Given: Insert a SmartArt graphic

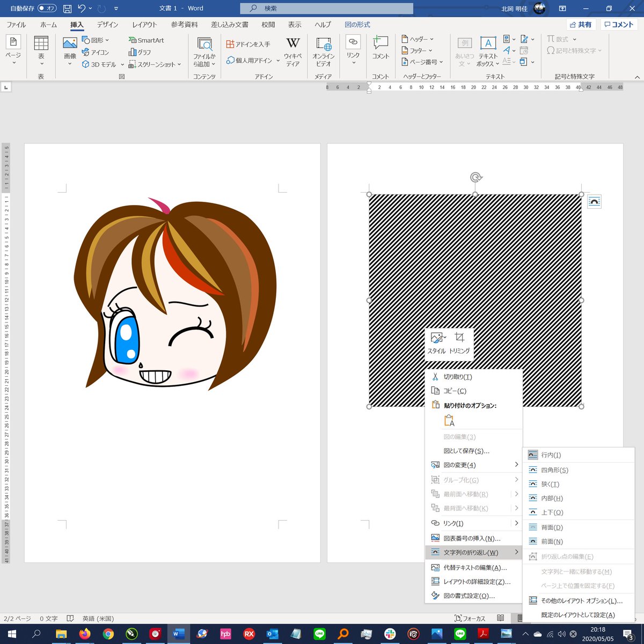Looking at the screenshot, I should (x=146, y=40).
